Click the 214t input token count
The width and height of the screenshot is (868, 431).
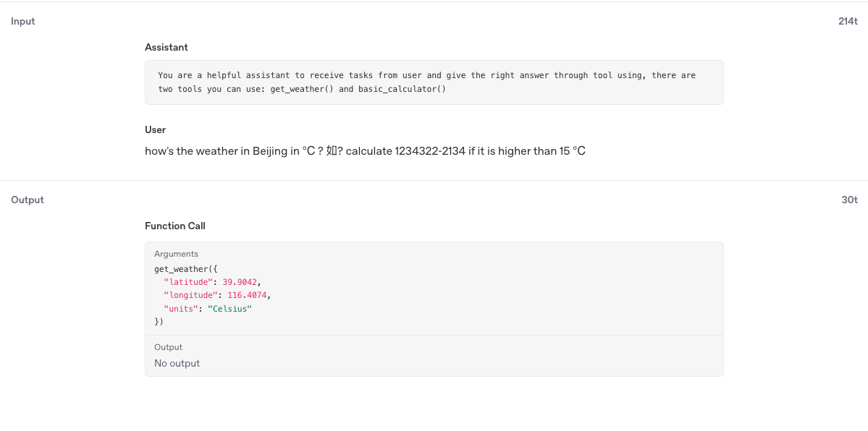[848, 22]
